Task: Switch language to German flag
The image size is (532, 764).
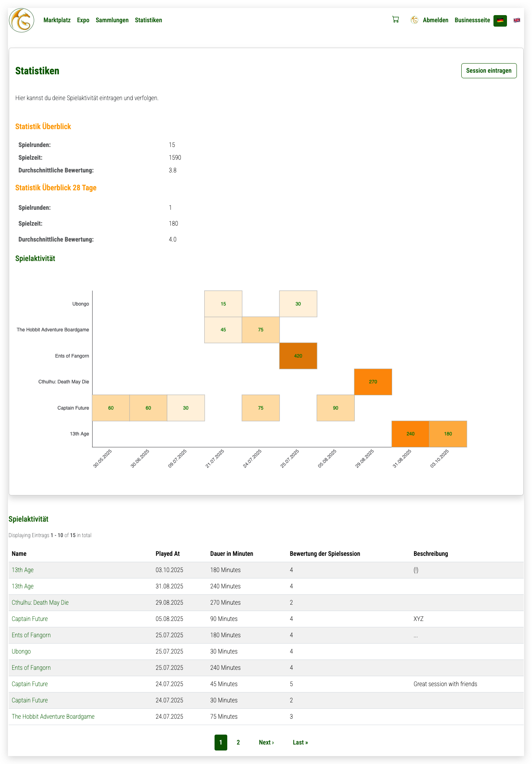Action: pyautogui.click(x=500, y=20)
